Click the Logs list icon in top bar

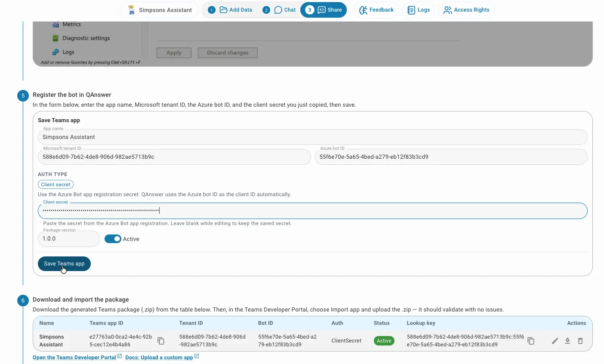(x=411, y=10)
